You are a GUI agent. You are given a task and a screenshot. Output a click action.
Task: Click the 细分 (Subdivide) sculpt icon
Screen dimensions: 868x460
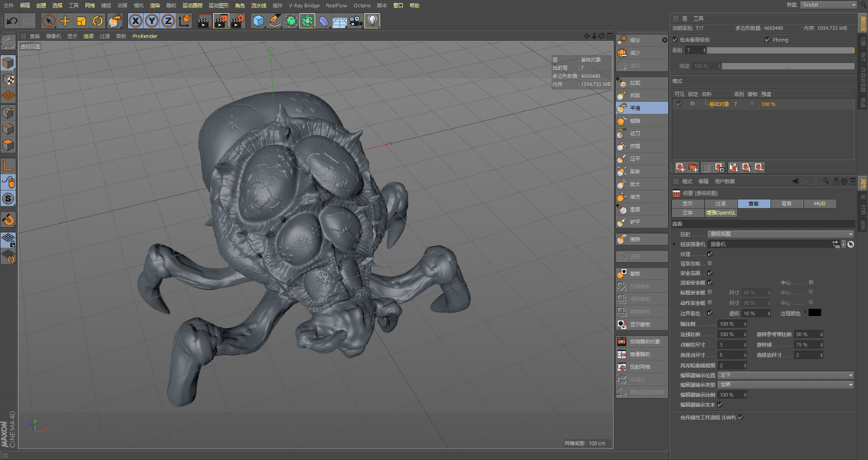(x=624, y=40)
